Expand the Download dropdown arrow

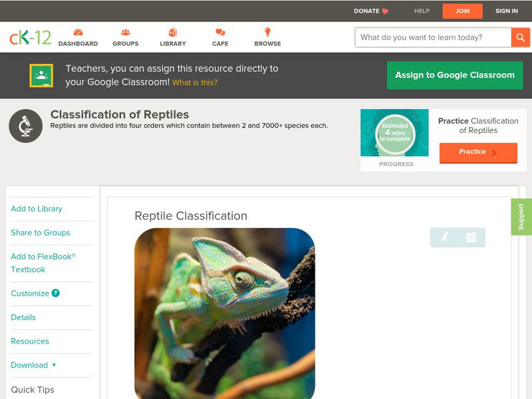click(54, 365)
